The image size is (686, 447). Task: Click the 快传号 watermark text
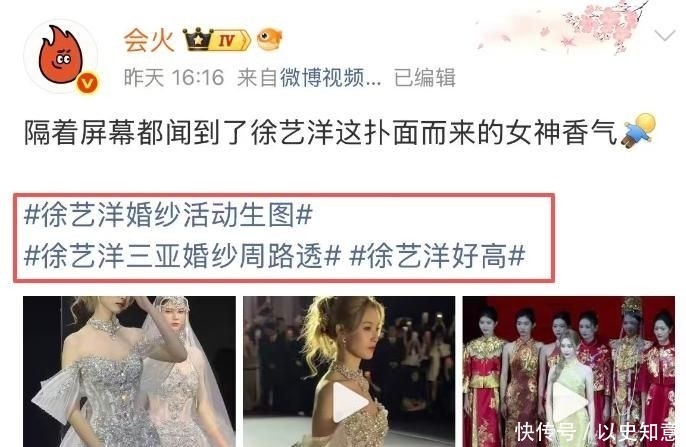tap(546, 432)
